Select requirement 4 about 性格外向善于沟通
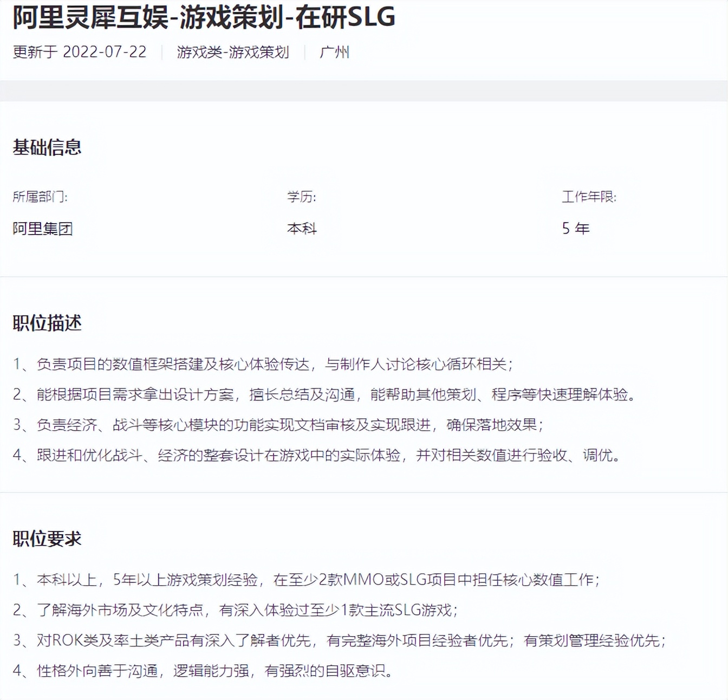This screenshot has width=728, height=700. [x=204, y=670]
